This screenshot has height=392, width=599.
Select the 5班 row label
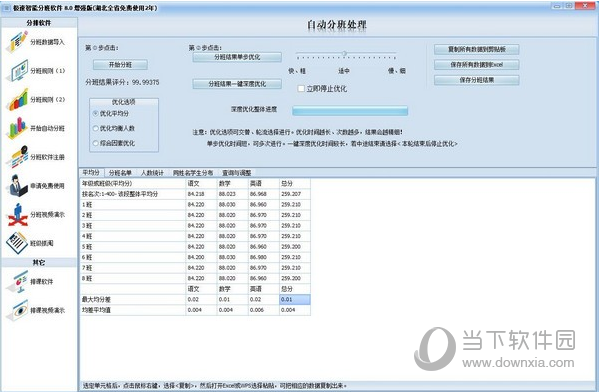[x=133, y=247]
